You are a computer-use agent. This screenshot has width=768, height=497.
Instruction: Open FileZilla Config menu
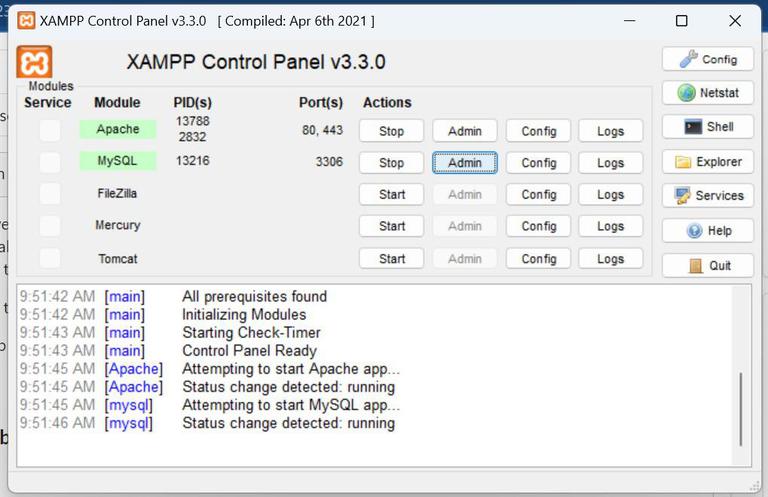click(x=538, y=194)
